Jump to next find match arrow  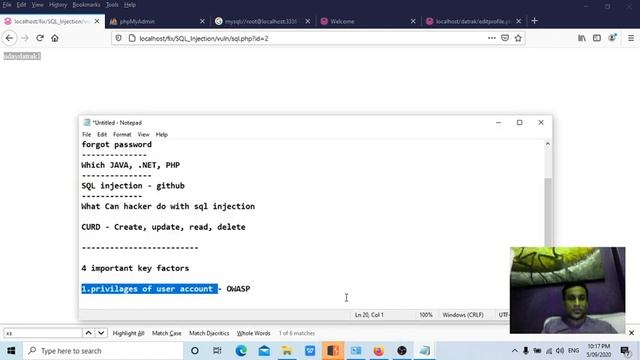[101, 333]
